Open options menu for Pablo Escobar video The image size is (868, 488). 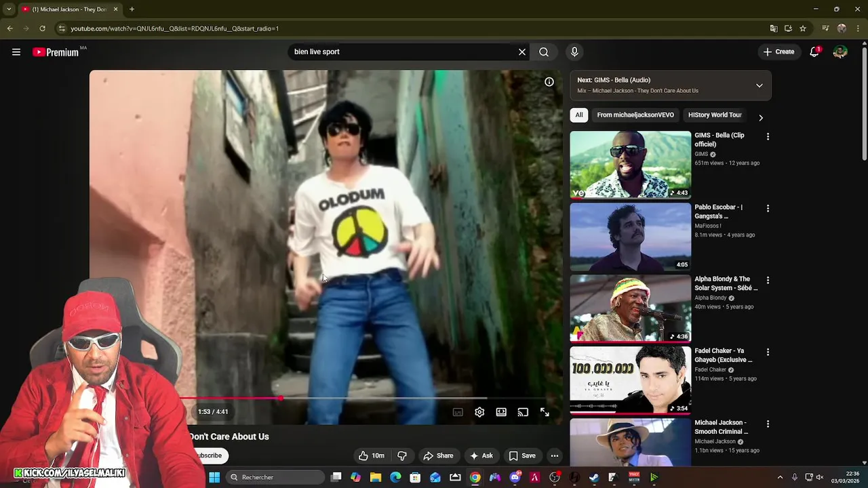(768, 208)
